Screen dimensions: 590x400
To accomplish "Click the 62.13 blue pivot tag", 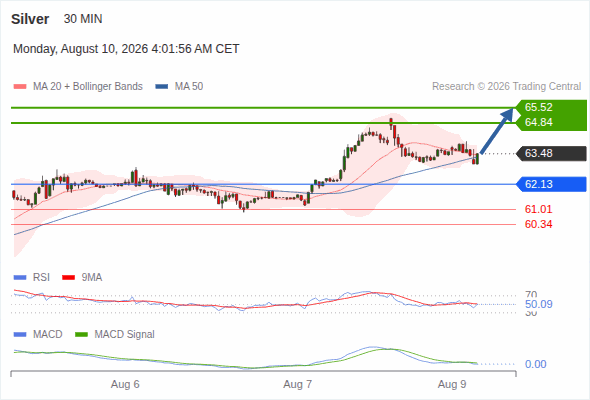I will [x=551, y=184].
